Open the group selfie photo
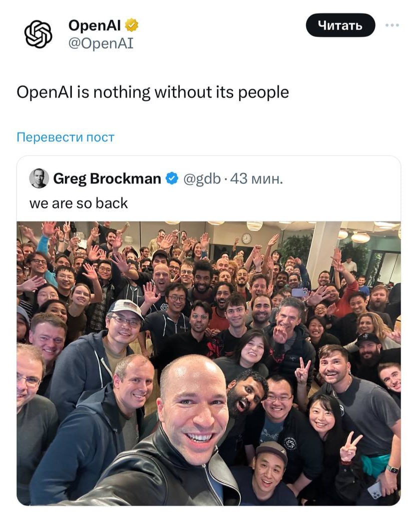420x517 pixels. tap(209, 363)
